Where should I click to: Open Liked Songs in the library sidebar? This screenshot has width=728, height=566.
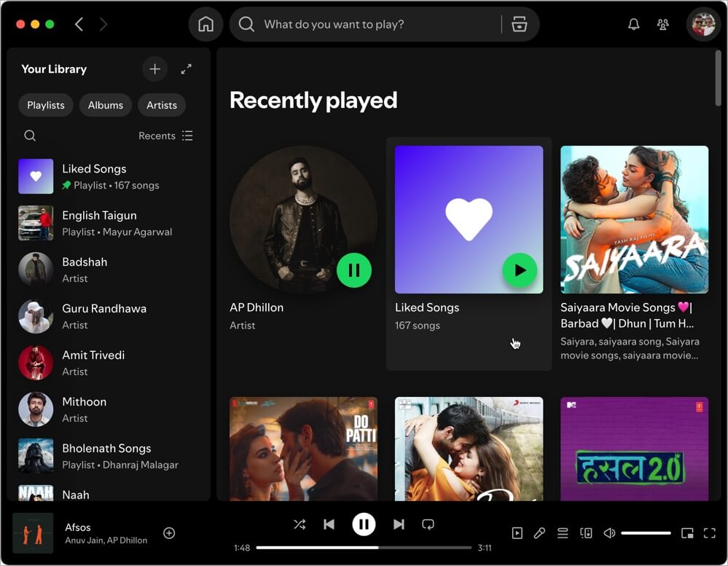[109, 176]
